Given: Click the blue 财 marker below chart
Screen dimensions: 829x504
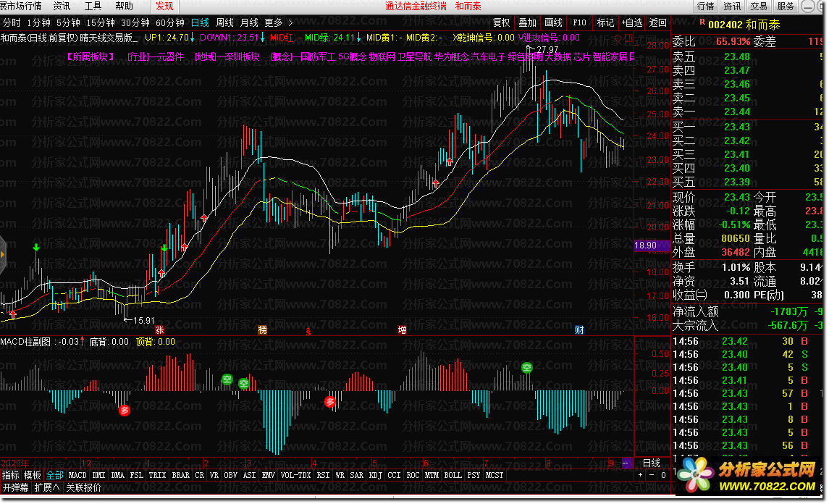Looking at the screenshot, I should [x=579, y=330].
